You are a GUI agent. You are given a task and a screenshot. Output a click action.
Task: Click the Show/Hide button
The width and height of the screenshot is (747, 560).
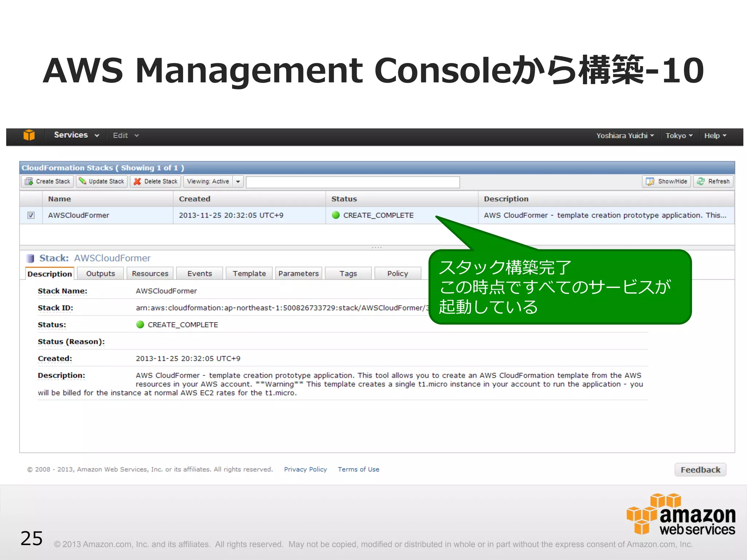coord(666,181)
